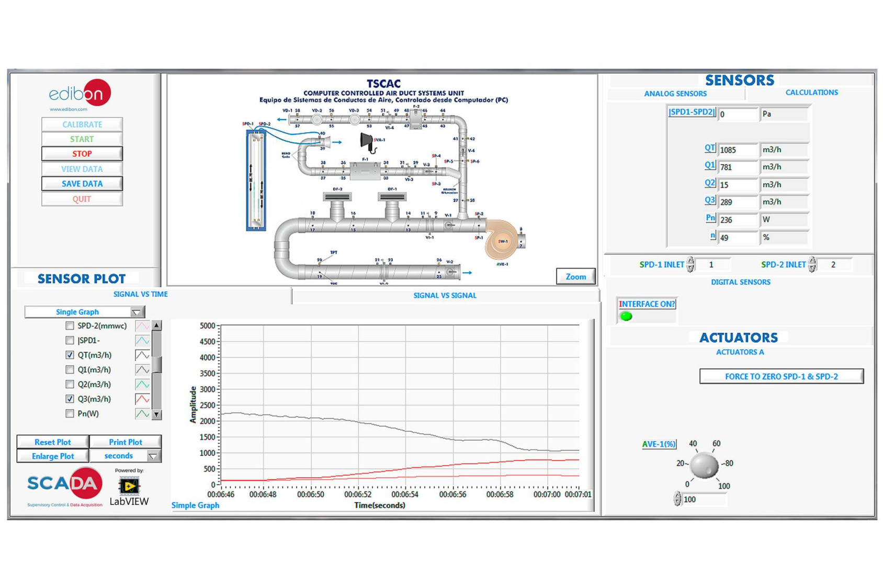Open the DIGITAL SENSORS tab

coord(740,282)
